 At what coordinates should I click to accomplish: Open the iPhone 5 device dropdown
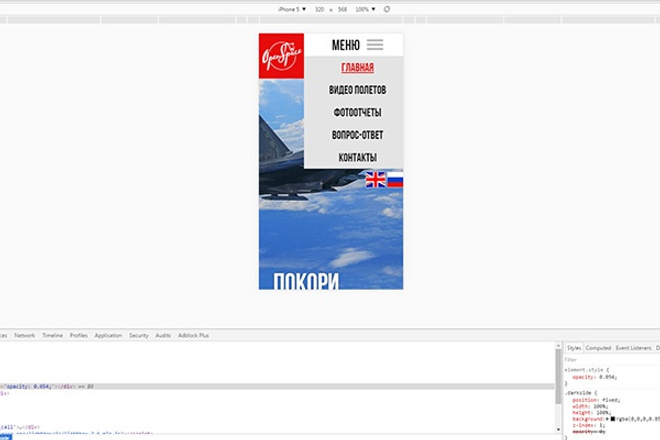(x=292, y=9)
